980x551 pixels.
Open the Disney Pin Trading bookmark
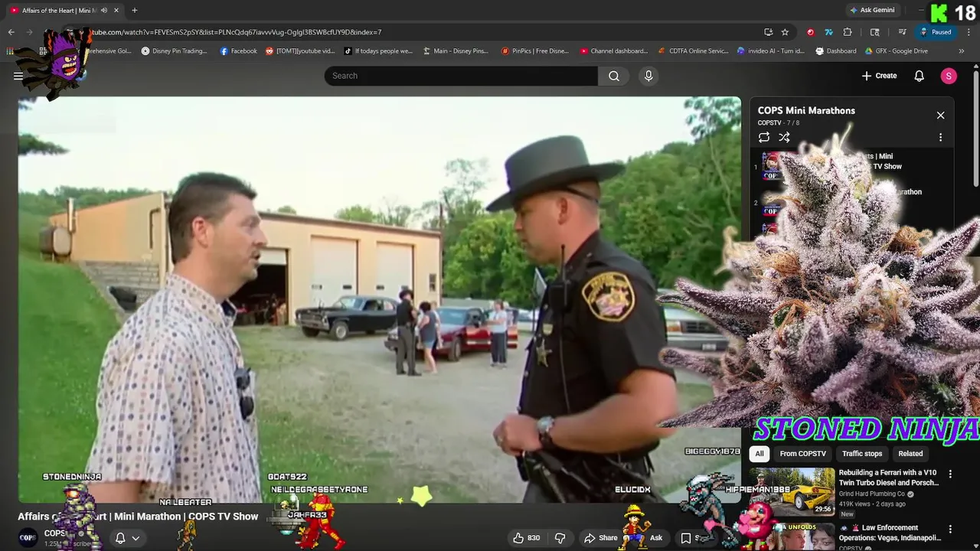[x=174, y=51]
